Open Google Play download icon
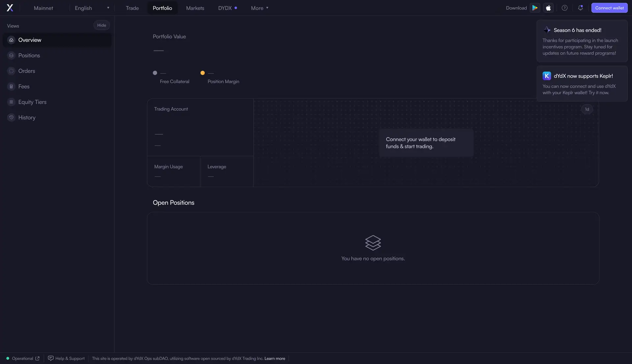 pyautogui.click(x=535, y=8)
